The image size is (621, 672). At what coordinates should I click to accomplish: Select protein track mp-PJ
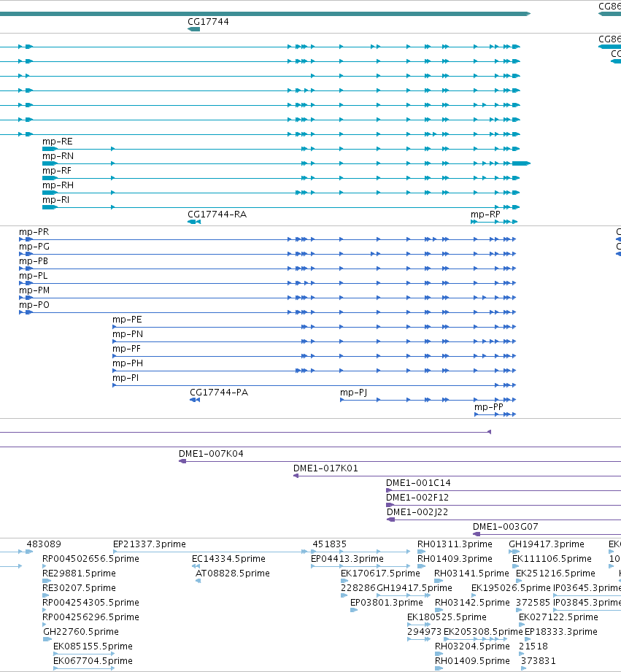click(428, 399)
